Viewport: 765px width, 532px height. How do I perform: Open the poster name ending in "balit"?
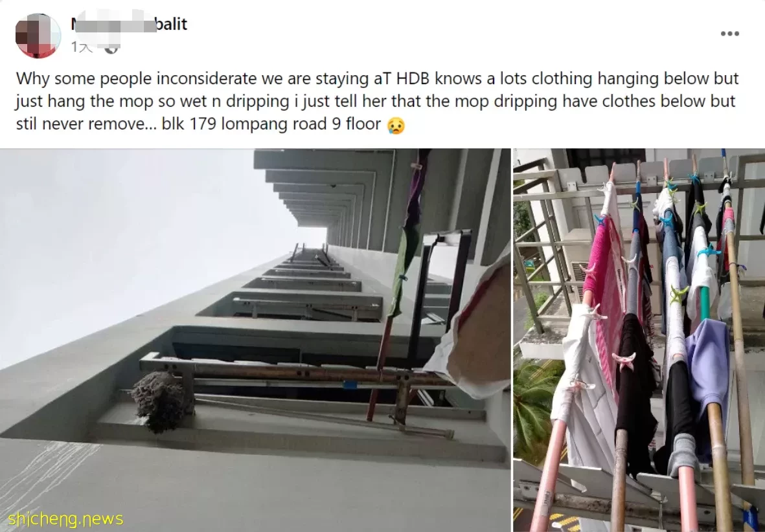tap(129, 24)
